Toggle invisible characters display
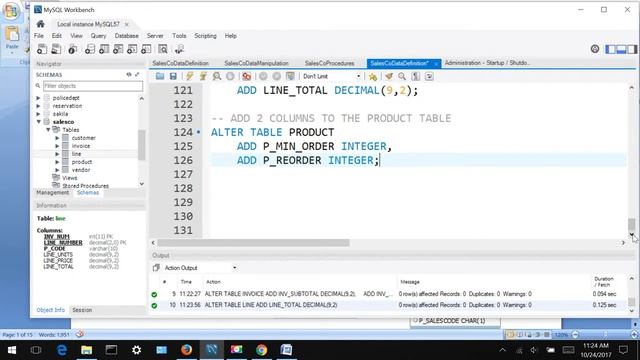Screen dimensions: 640x360 click(x=416, y=76)
